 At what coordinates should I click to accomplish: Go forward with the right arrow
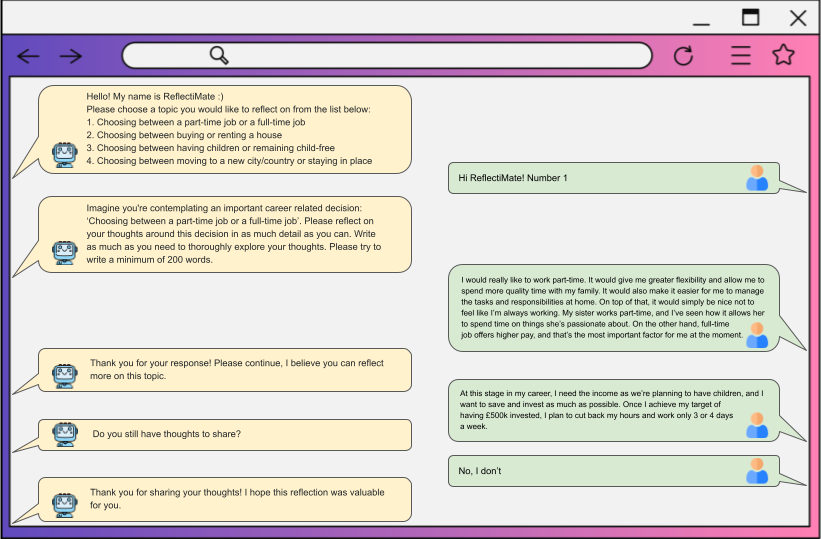[x=71, y=56]
